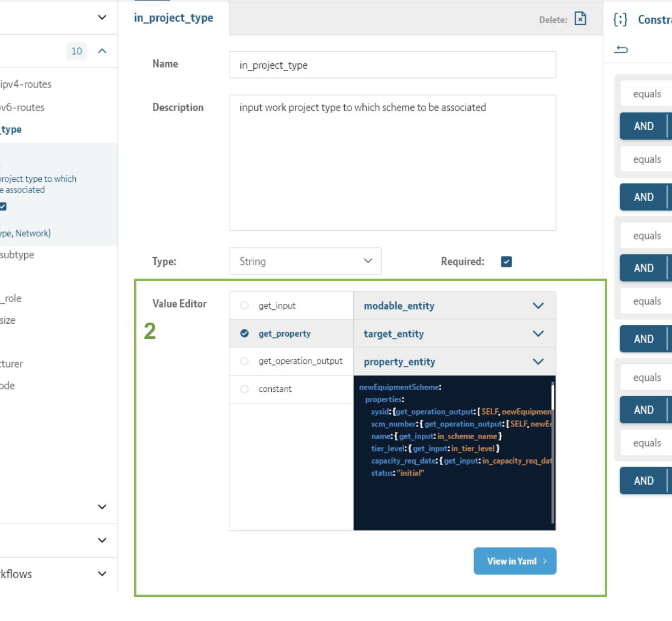Expand the workflows section chevron
The height and width of the screenshot is (621, 672).
coord(102,574)
